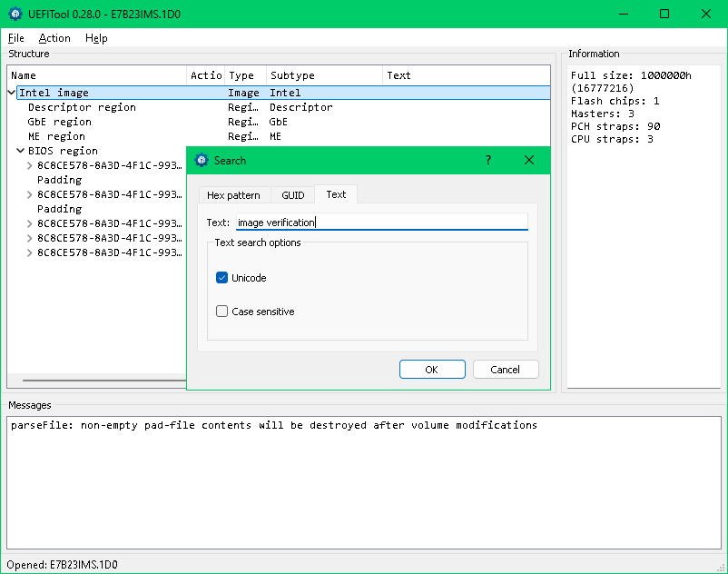Image resolution: width=728 pixels, height=574 pixels.
Task: Select the GbE region row
Action: pos(279,122)
